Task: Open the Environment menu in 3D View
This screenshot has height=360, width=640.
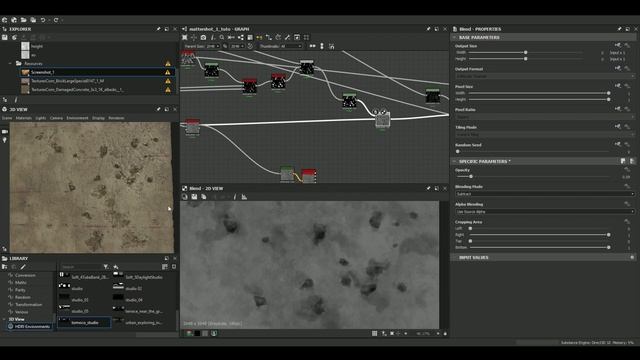Action: pos(78,118)
